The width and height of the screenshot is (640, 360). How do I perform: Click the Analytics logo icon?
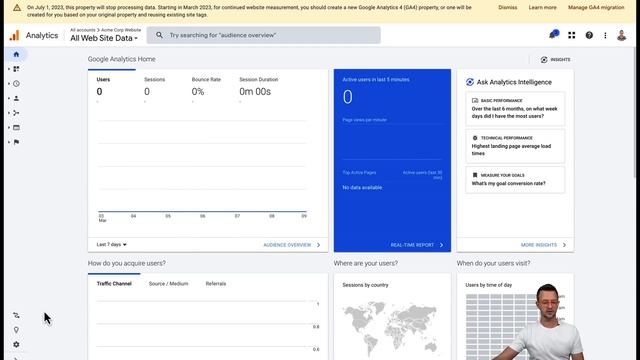click(14, 36)
